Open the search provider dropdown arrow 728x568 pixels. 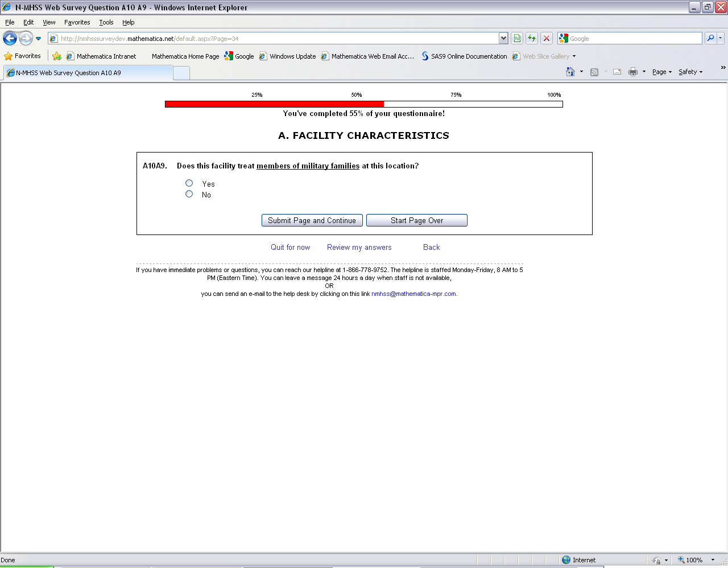point(721,38)
